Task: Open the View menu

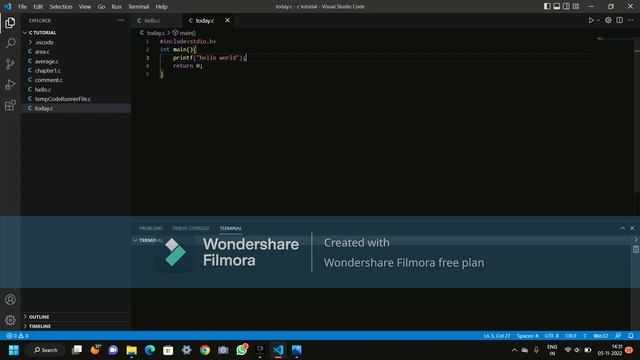Action: click(85, 7)
